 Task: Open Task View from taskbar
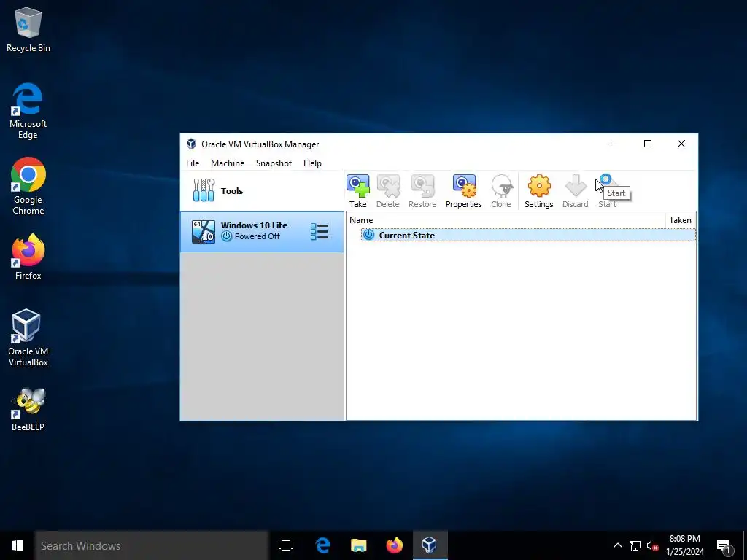[286, 545]
